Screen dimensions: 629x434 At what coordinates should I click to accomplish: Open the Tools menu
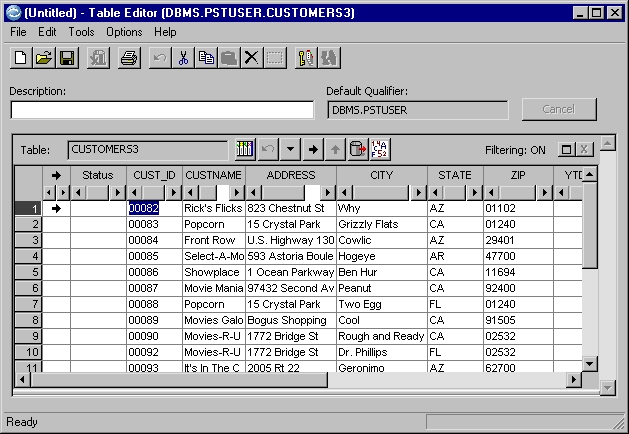coord(81,32)
